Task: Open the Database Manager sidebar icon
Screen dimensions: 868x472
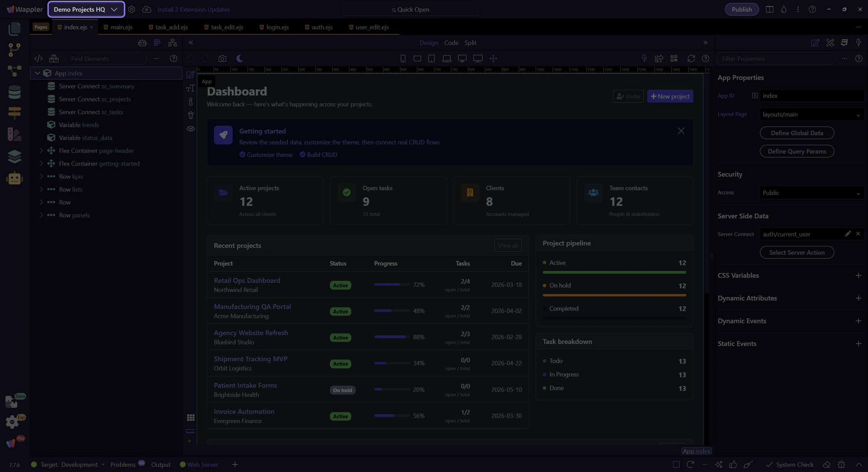Action: (14, 92)
